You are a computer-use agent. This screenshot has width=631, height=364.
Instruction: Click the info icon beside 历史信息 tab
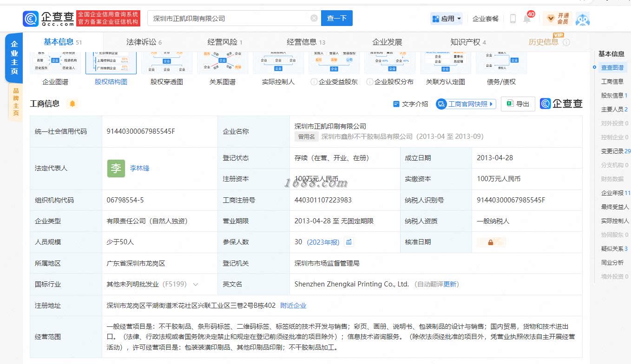pyautogui.click(x=566, y=42)
